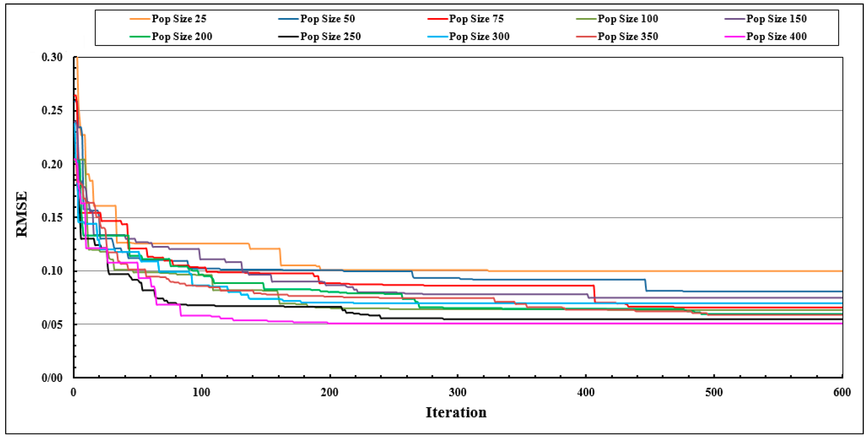This screenshot has width=868, height=438.
Task: Select the Pop Size 150 legend entry
Action: click(x=776, y=19)
